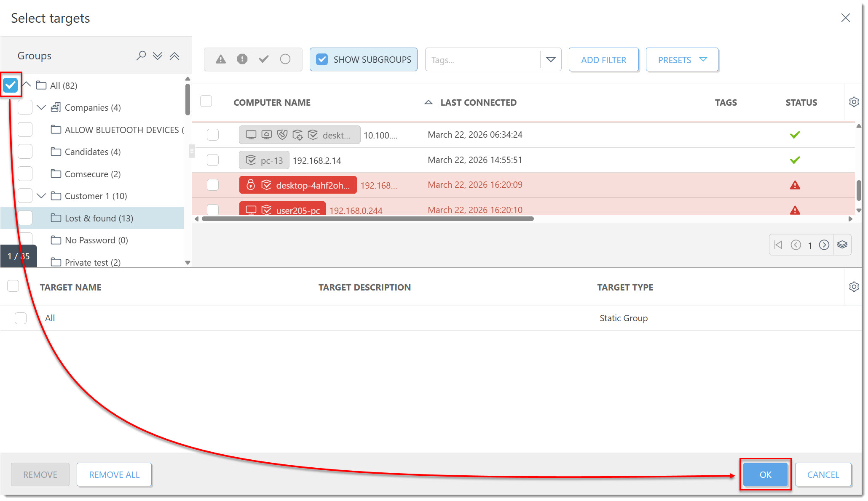The width and height of the screenshot is (868, 501).
Task: Check the Lost & found (13) checkbox
Action: coord(25,218)
